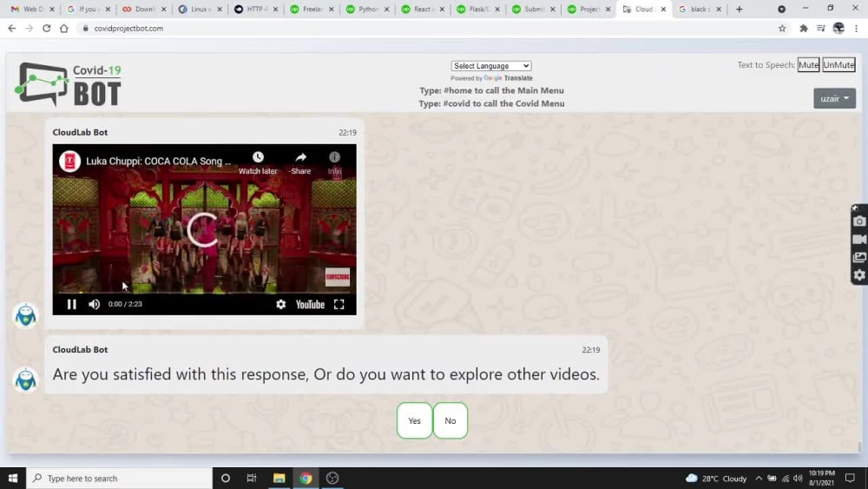868x489 pixels.
Task: Open YouTube player settings gear
Action: pos(280,304)
